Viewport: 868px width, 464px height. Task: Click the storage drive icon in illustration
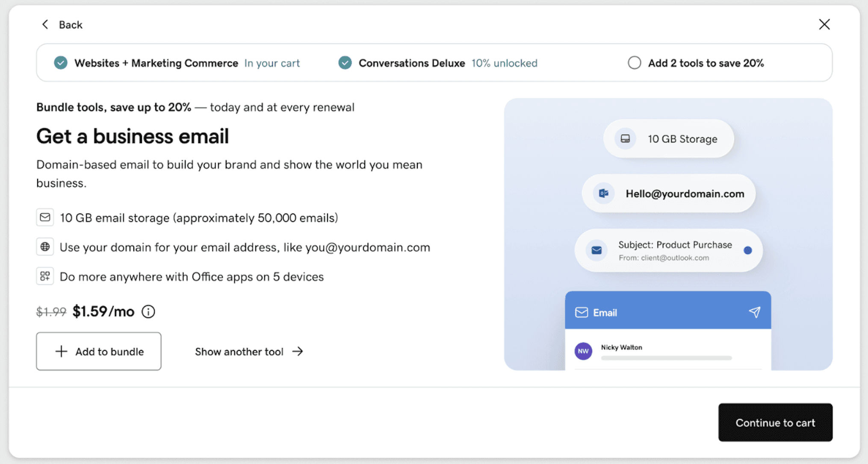tap(625, 139)
